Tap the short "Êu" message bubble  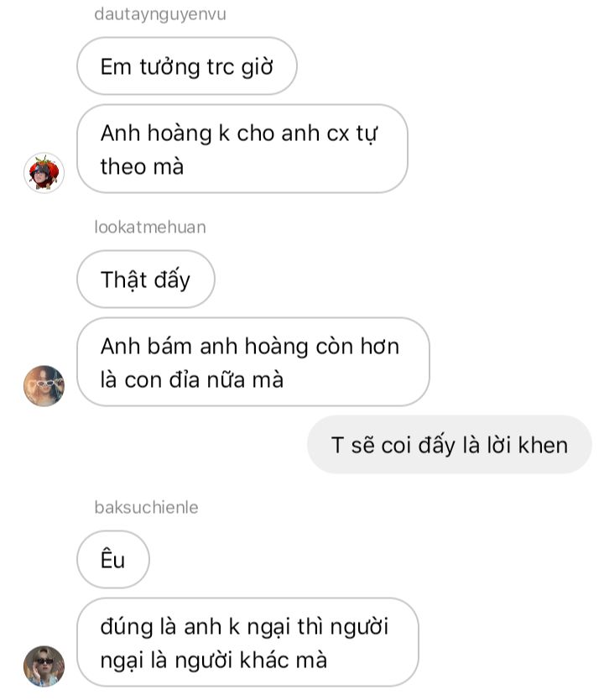[113, 559]
